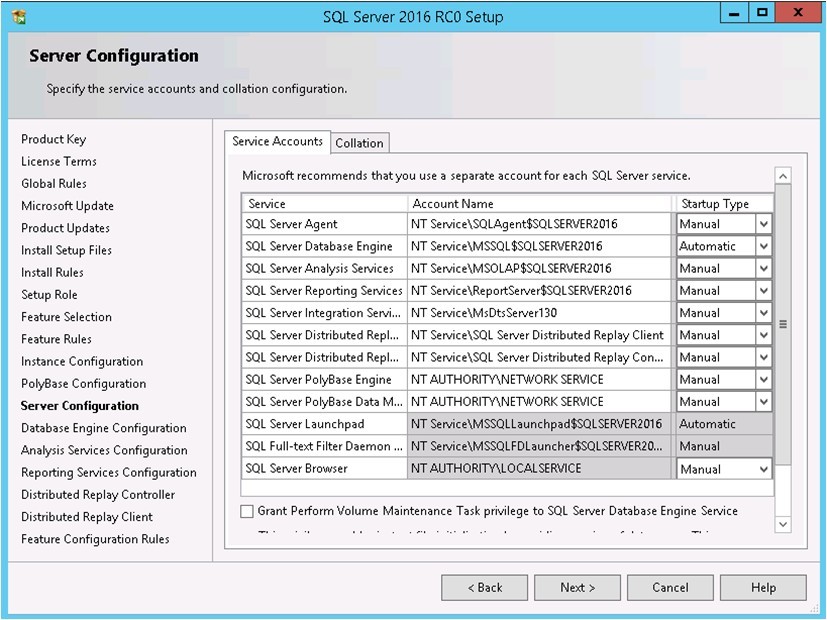The width and height of the screenshot is (827, 620).
Task: Click Instance Configuration step
Action: 82,361
